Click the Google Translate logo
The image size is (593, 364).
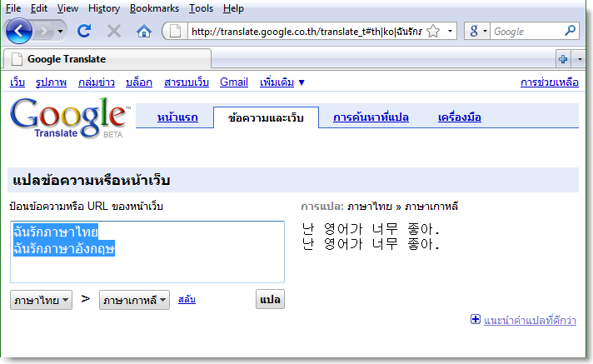click(x=69, y=118)
